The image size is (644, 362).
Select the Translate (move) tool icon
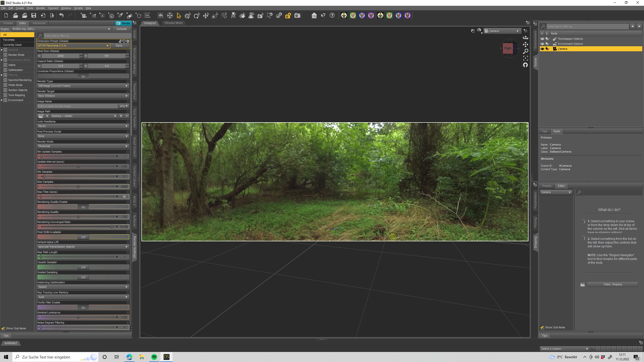pos(206,16)
